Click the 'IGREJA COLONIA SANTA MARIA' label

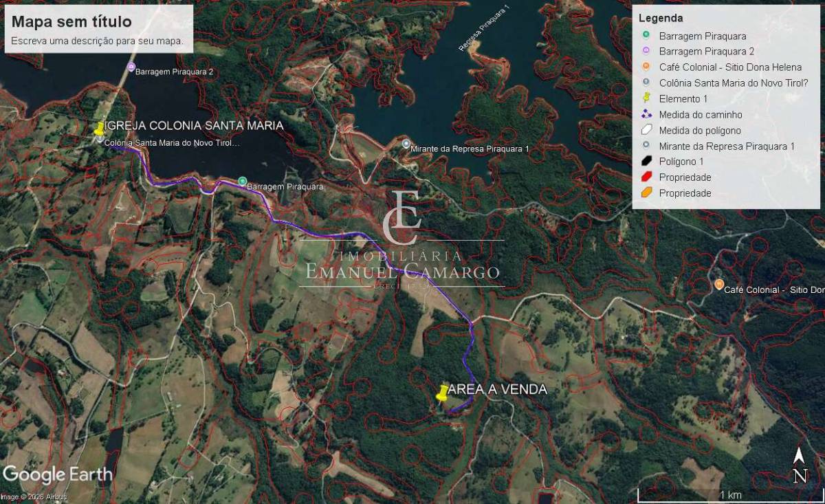pos(195,126)
